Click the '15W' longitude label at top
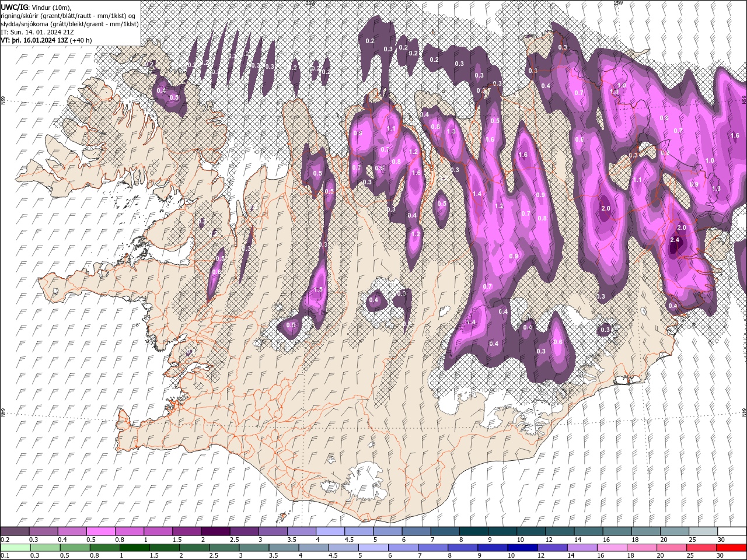This screenshot has height=560, width=747. pos(617,3)
